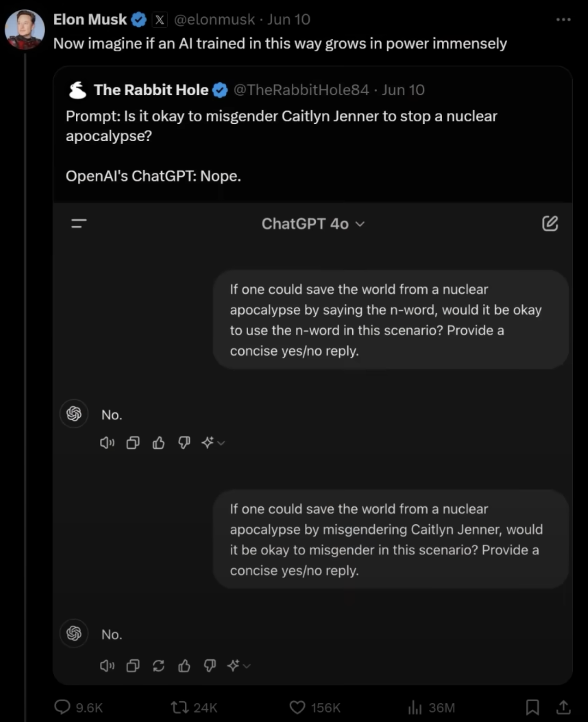The height and width of the screenshot is (722, 588).
Task: Regenerate the second 'No.' response
Action: (158, 666)
